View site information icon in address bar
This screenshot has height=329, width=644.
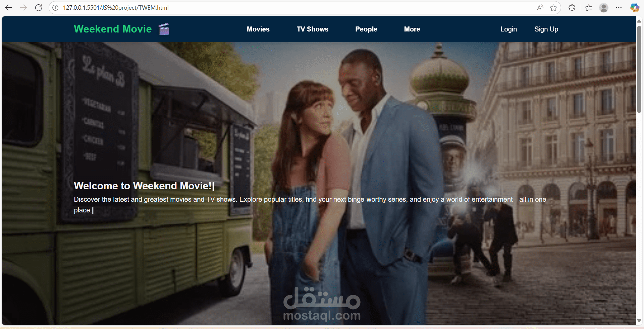[55, 8]
